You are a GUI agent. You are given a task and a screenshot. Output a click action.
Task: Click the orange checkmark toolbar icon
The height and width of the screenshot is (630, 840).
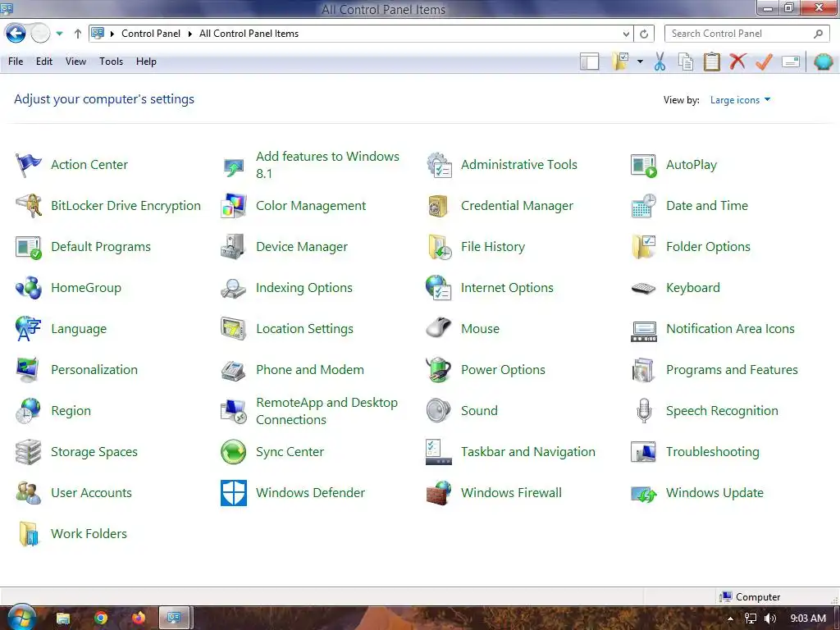pos(764,62)
